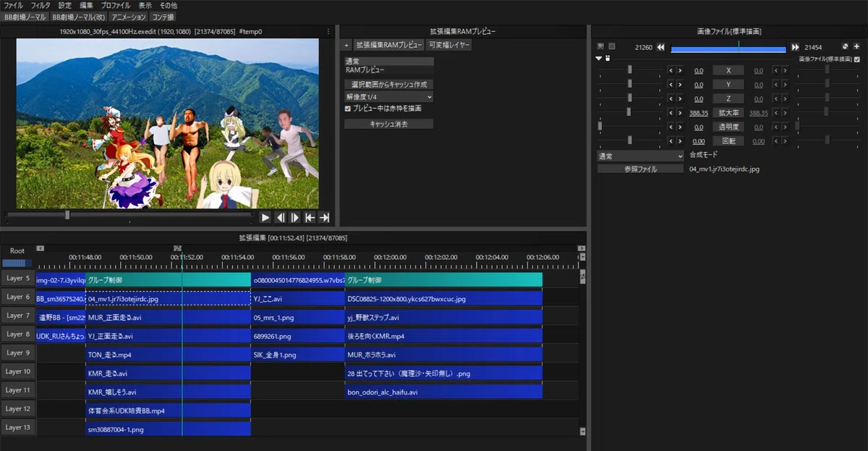The width and height of the screenshot is (868, 451).
Task: Toggle Layer 10 visibility button
Action: (x=18, y=371)
